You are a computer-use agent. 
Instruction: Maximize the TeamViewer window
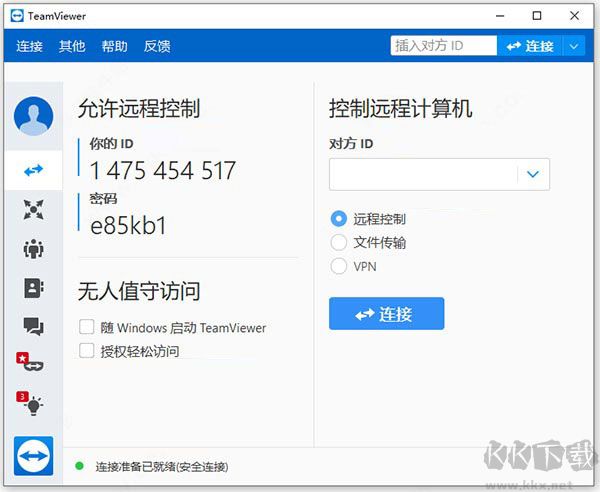537,16
